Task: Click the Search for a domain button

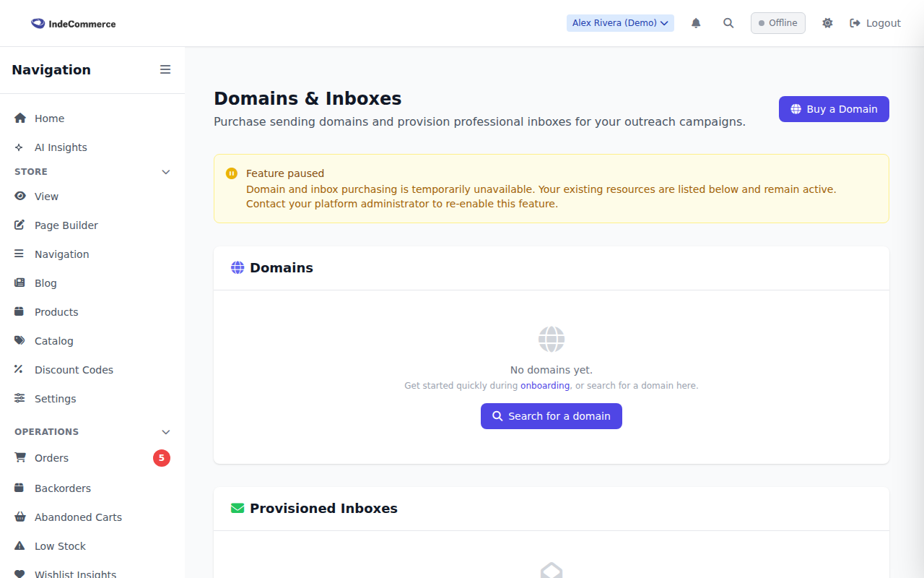Action: coord(552,416)
